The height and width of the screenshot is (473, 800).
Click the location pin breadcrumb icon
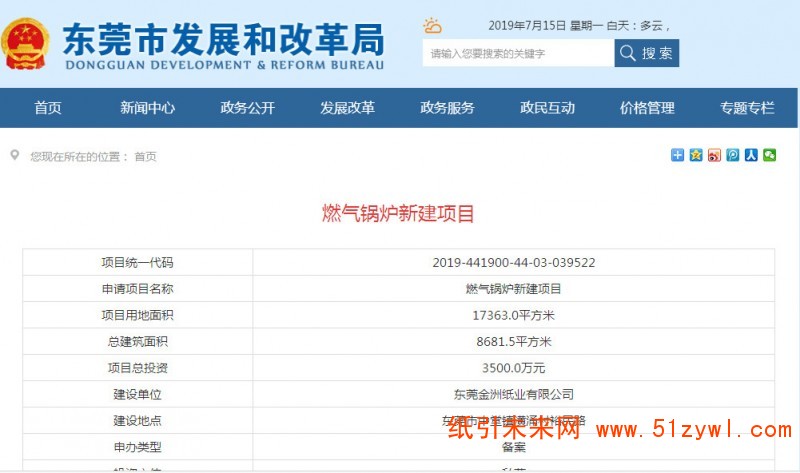point(15,155)
